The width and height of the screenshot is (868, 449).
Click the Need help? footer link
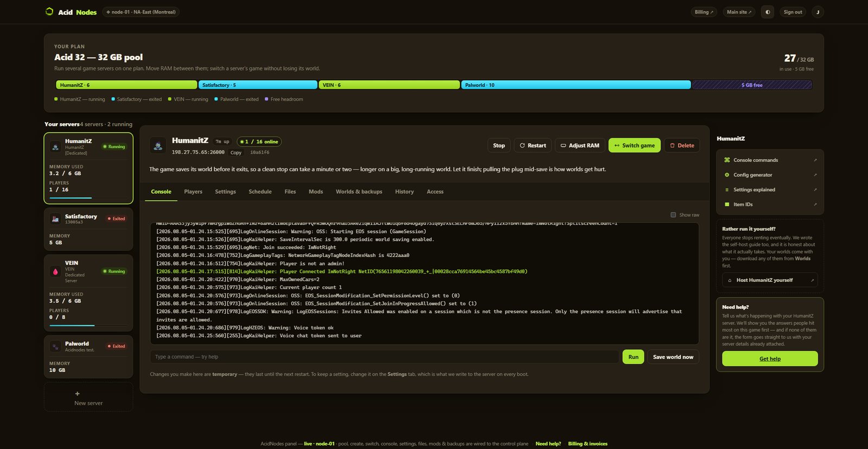click(548, 444)
